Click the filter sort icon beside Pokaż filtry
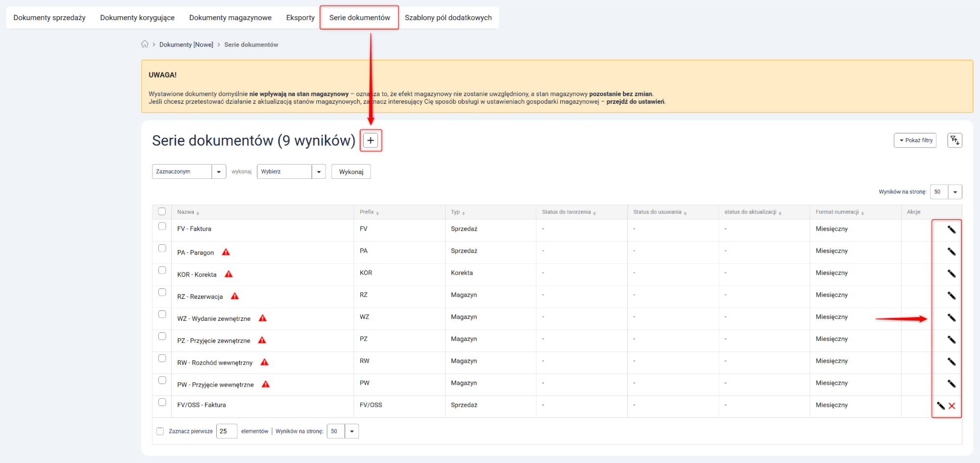The height and width of the screenshot is (463, 980). tap(954, 141)
